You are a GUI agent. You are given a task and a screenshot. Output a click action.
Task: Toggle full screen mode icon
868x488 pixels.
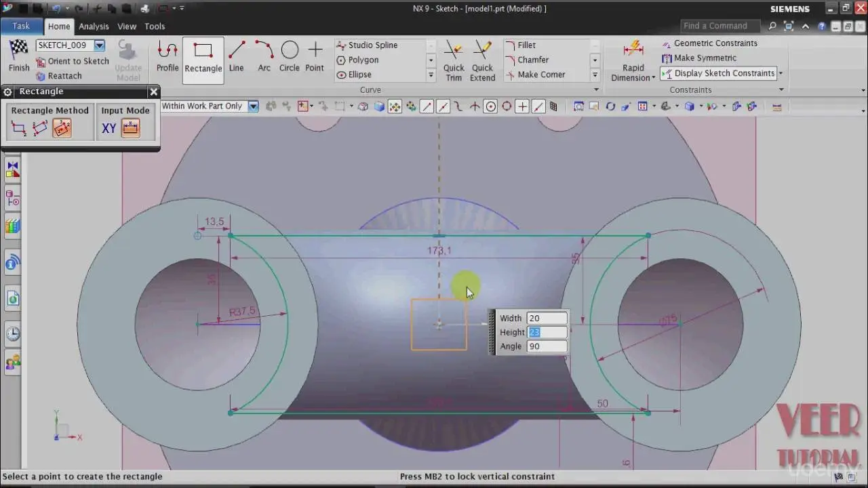click(x=789, y=26)
